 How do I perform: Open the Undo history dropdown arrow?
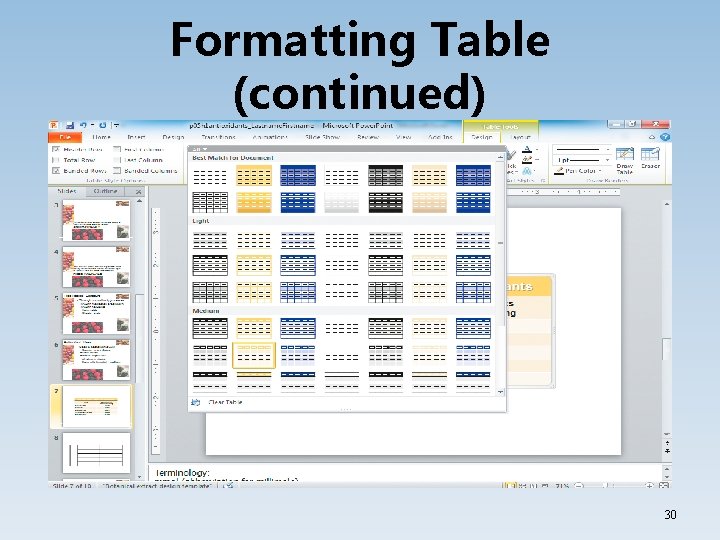pos(92,125)
